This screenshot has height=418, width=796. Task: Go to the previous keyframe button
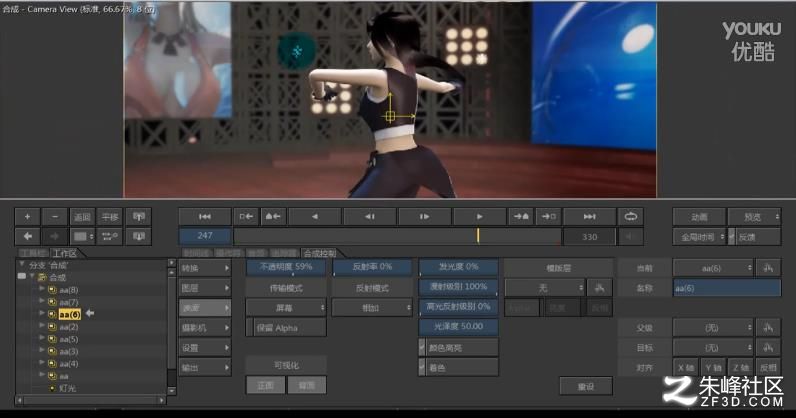point(273,217)
